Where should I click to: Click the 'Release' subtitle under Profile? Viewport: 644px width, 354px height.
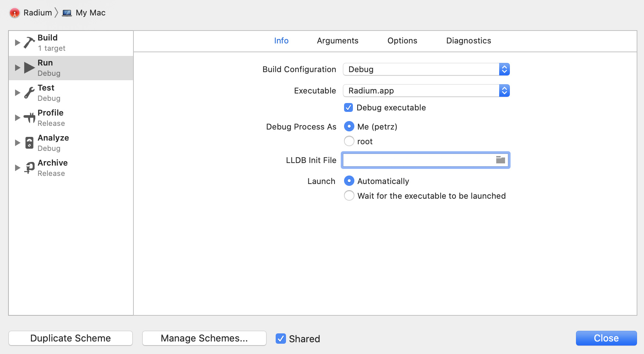[x=51, y=124]
